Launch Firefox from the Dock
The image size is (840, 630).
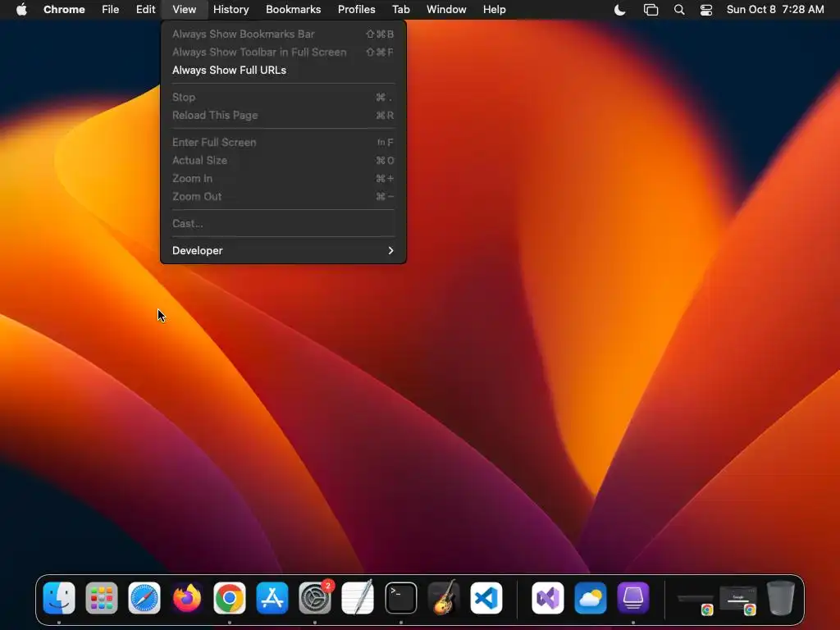click(187, 598)
